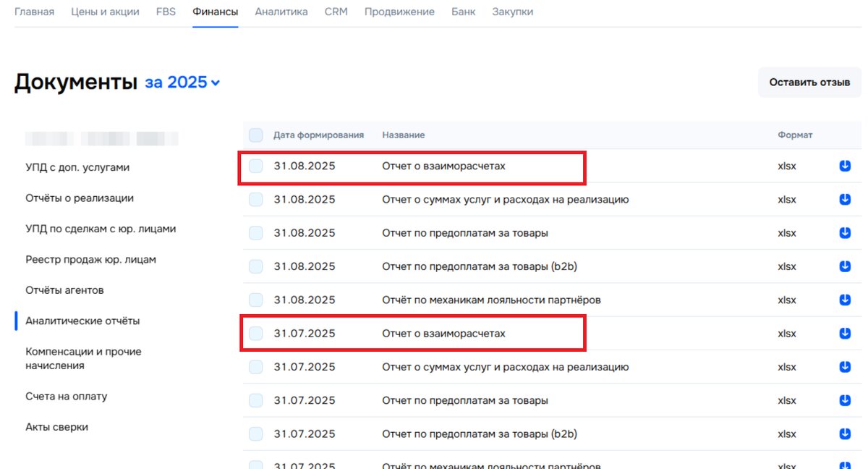
Task: Download 31.08.2025 предоплатам за товары (b2b) report
Action: [x=845, y=266]
